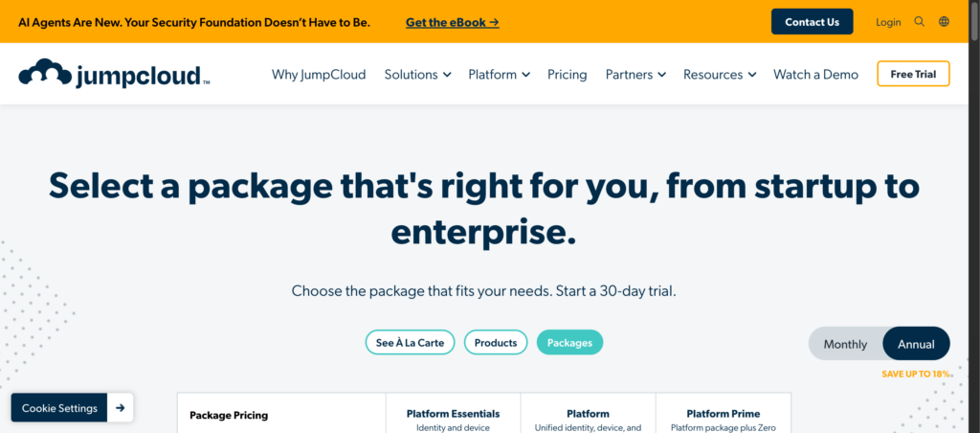Click the SAVE UP TO 18% text
The width and height of the screenshot is (980, 433).
click(916, 375)
